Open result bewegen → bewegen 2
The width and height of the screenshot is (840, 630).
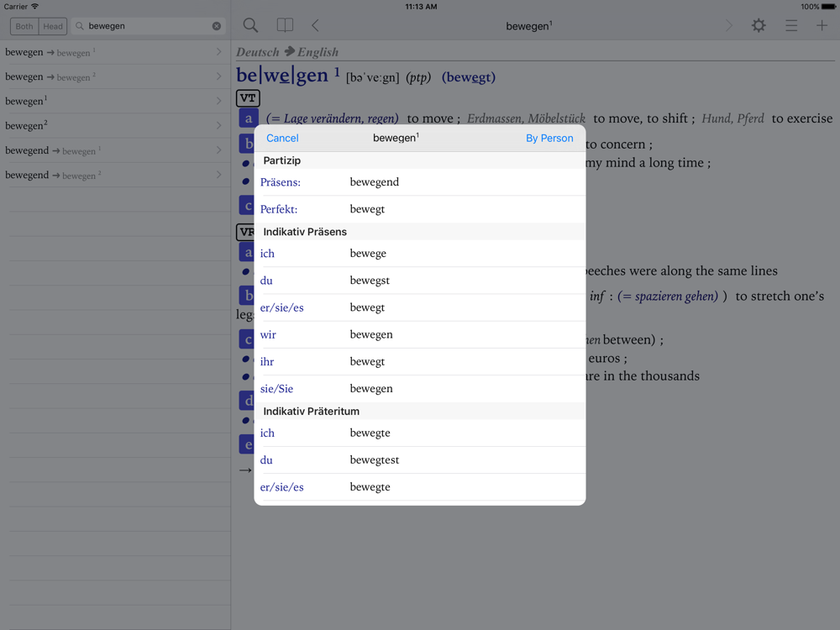(115, 76)
